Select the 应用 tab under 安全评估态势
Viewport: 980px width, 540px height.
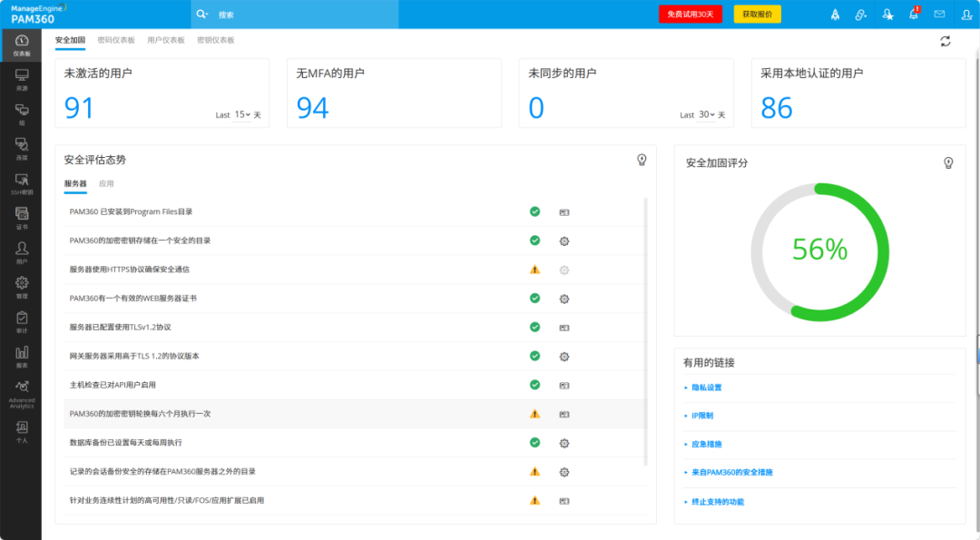[x=106, y=183]
